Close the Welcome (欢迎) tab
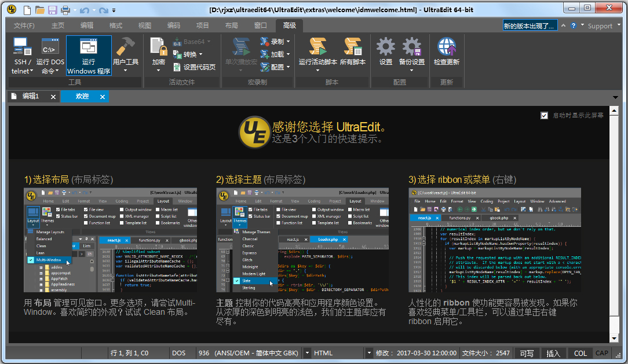The height and width of the screenshot is (364, 628). tap(103, 97)
